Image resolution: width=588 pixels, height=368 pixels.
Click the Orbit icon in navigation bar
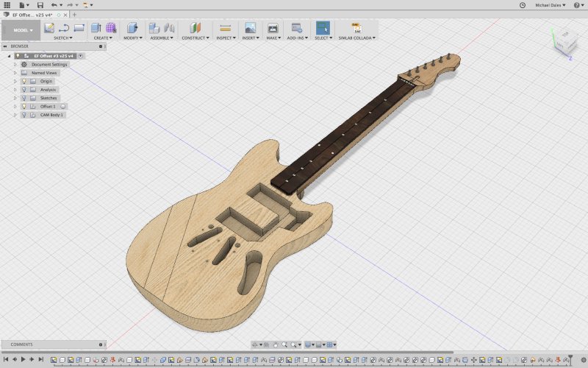pyautogui.click(x=254, y=344)
